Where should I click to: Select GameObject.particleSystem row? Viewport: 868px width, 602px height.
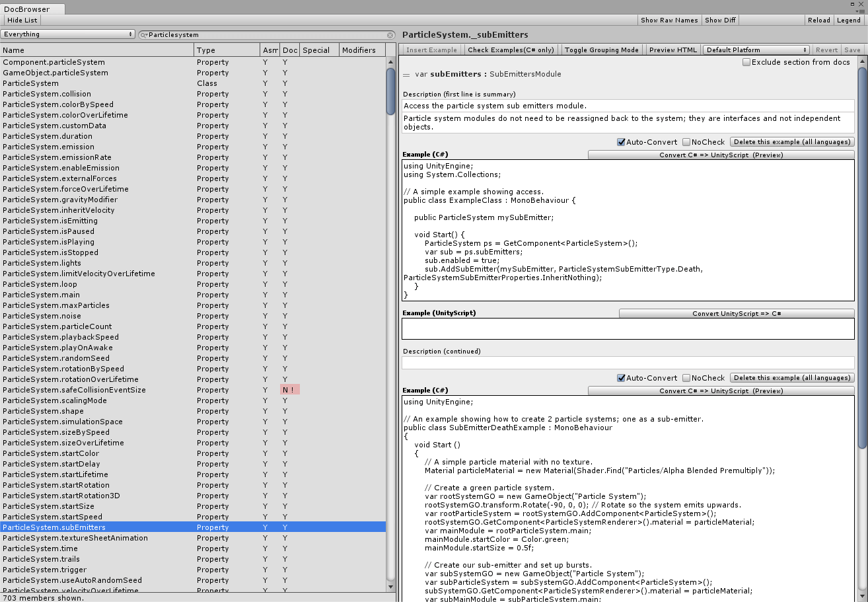click(x=193, y=73)
